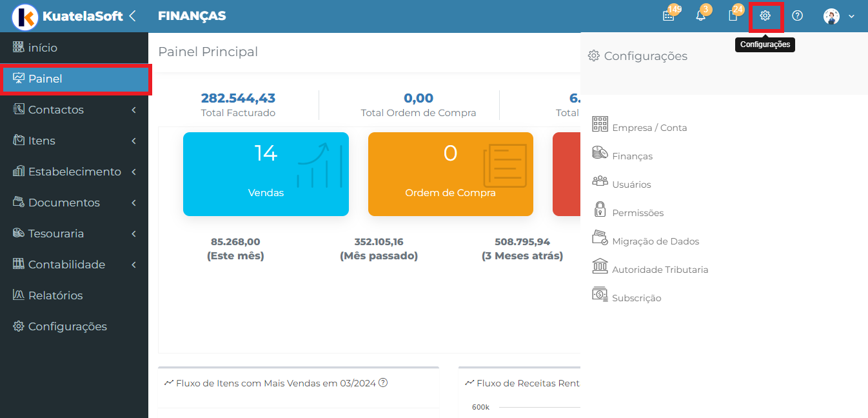Viewport: 868px width, 418px height.
Task: Expand Contabilidade chevron arrow
Action: pos(133,265)
